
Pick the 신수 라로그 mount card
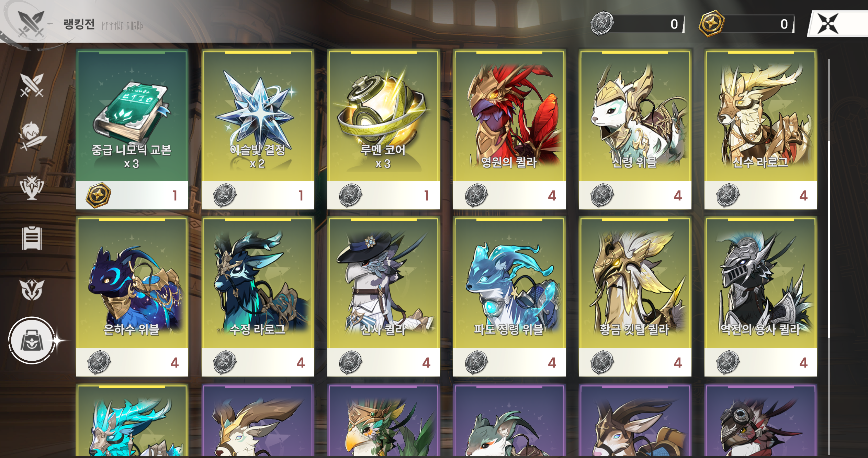pos(760,130)
